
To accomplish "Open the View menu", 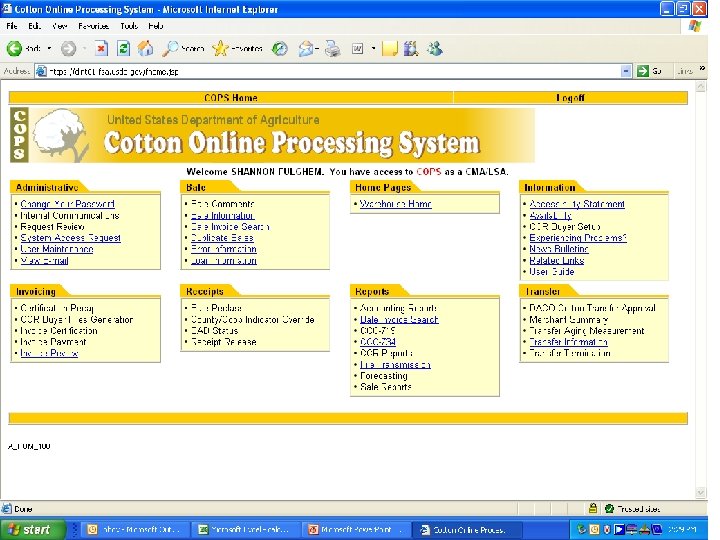I will tap(60, 26).
